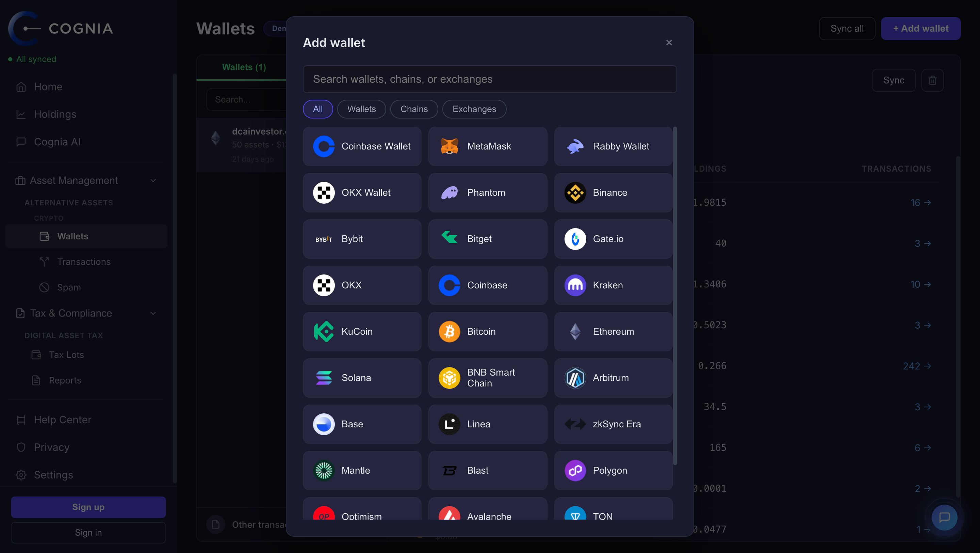Pick the KuCoin icon
This screenshot has height=553, width=980.
pos(324,332)
